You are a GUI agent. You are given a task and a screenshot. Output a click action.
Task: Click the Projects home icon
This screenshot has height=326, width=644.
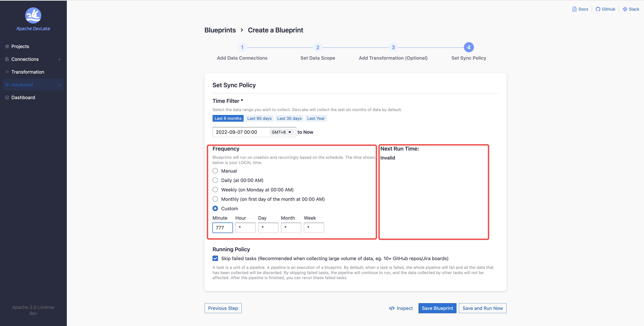click(7, 47)
